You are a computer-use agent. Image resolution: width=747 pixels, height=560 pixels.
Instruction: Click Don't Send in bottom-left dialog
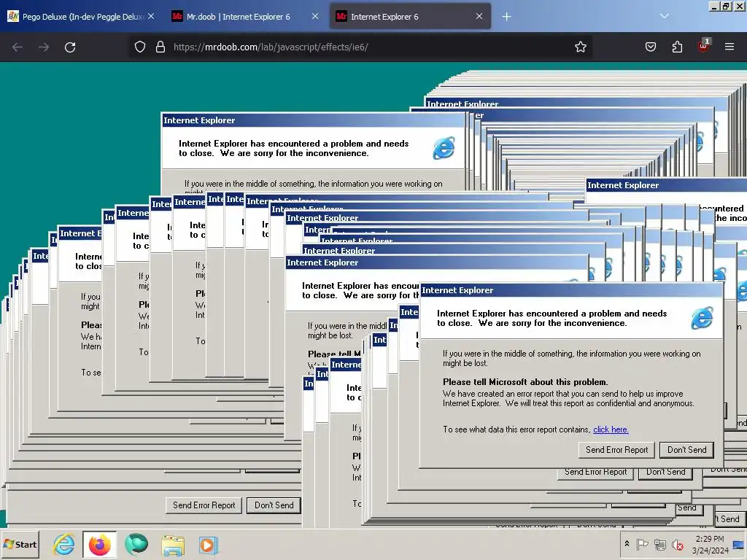point(274,505)
